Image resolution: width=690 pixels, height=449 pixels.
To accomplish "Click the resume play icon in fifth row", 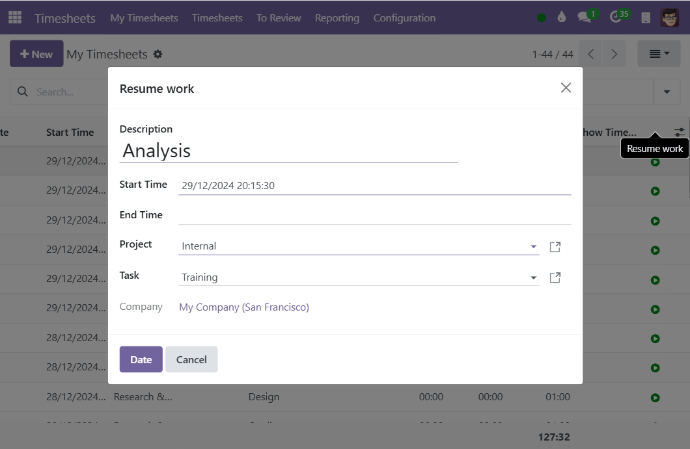I will tap(655, 280).
